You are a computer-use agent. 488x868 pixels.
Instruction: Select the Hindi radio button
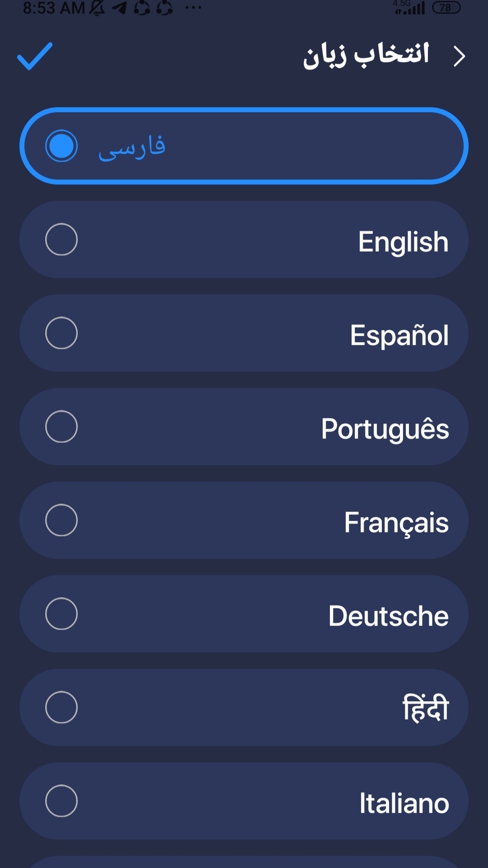[x=61, y=708]
